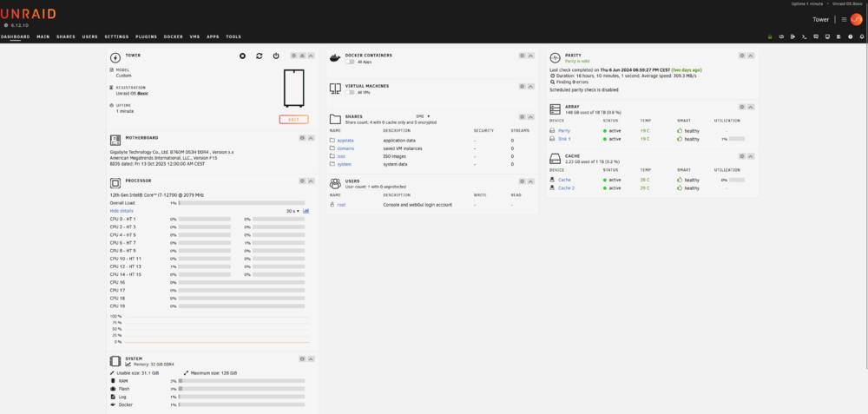Open the Settings tab

pos(116,37)
